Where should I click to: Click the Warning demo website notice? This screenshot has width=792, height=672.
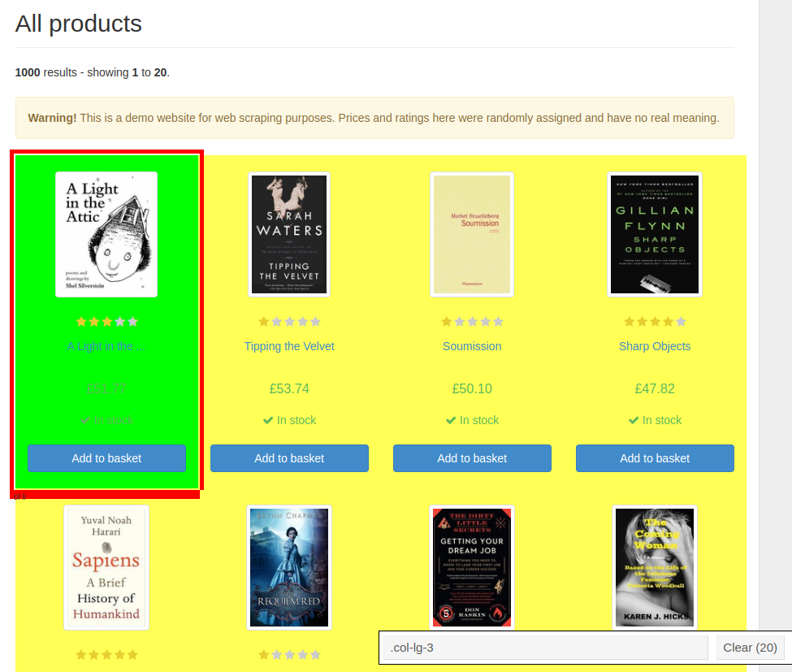click(374, 118)
